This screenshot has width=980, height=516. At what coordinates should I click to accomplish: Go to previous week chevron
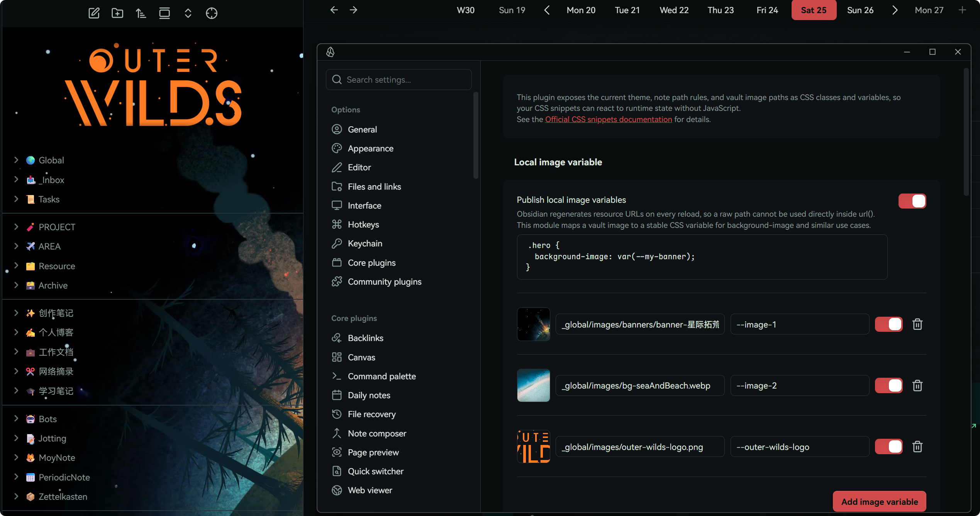[547, 10]
